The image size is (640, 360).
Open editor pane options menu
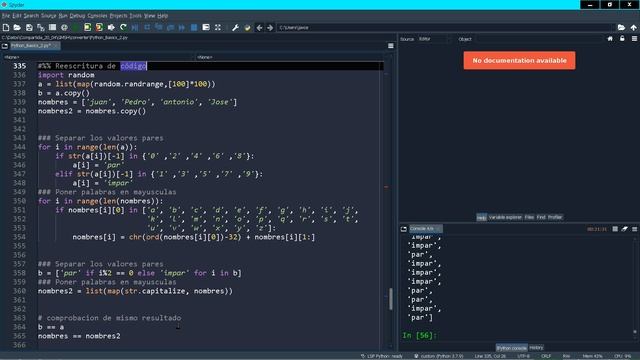coord(391,46)
